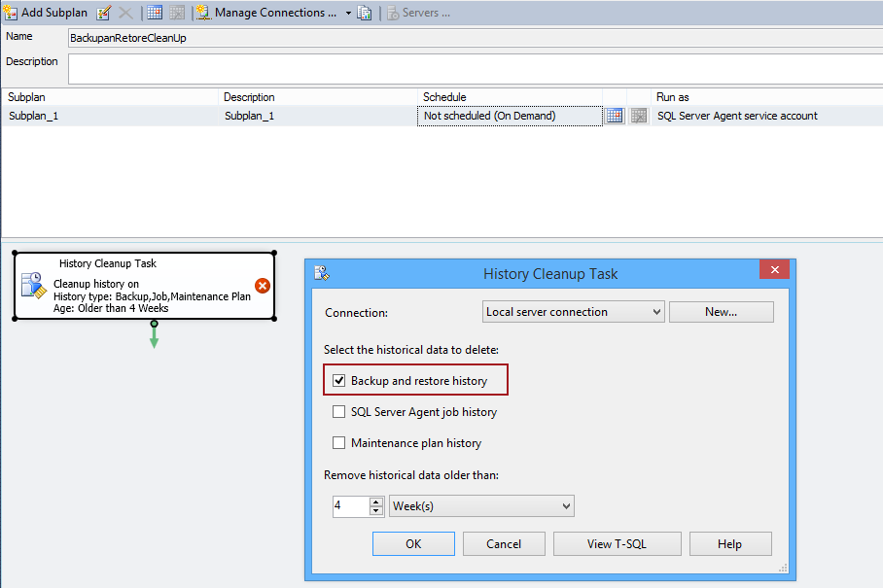Enable Maintenance plan history checkbox
This screenshot has height=588, width=883.
[x=339, y=443]
